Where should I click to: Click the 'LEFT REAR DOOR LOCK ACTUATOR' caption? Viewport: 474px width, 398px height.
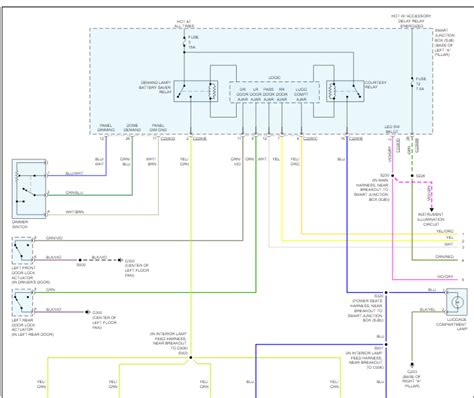pos(33,327)
